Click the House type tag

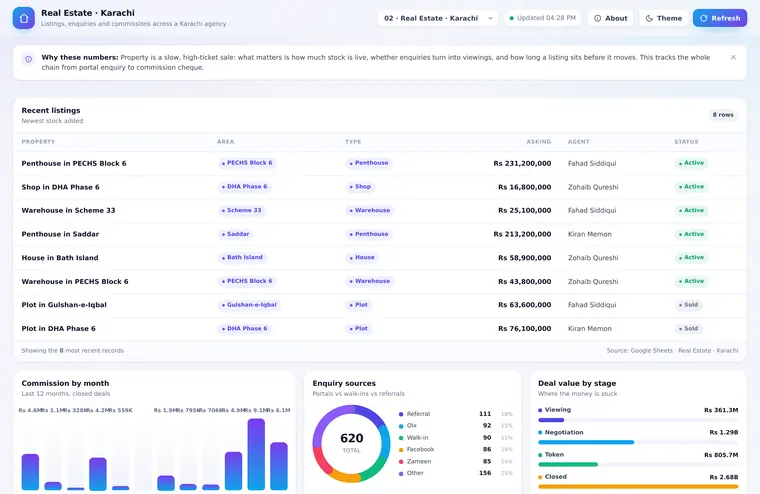click(x=362, y=257)
